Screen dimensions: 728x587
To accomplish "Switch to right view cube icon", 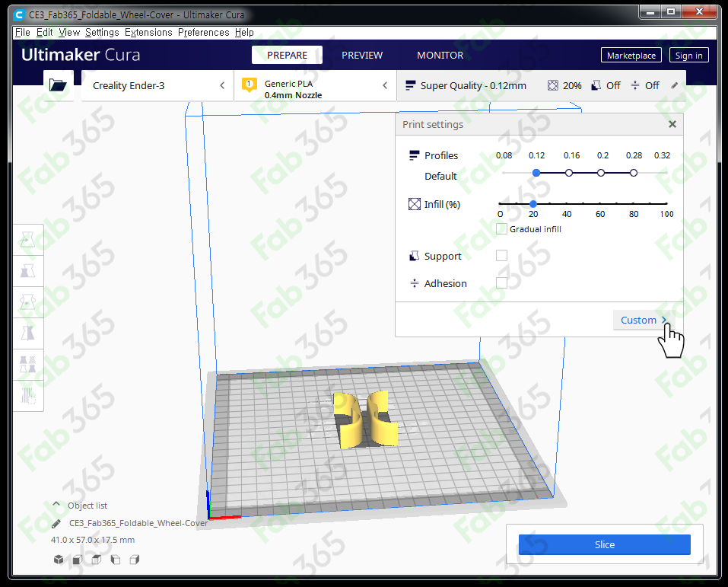I will [x=135, y=559].
